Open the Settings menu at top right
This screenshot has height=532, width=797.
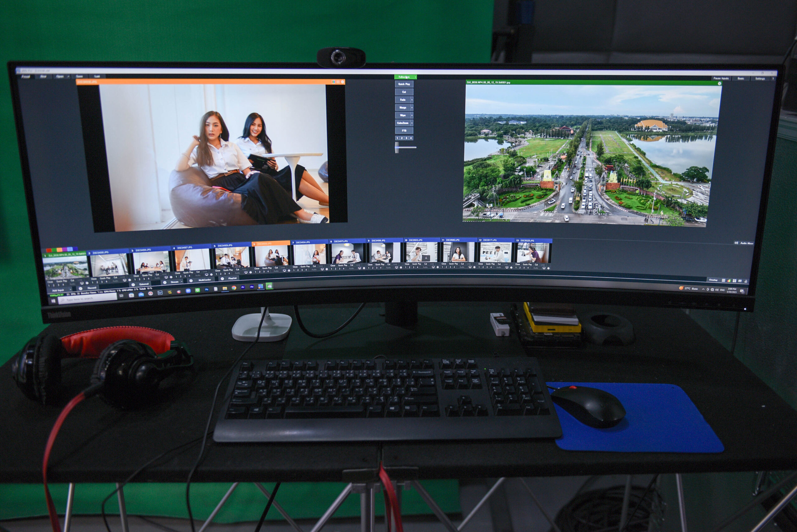click(x=760, y=79)
